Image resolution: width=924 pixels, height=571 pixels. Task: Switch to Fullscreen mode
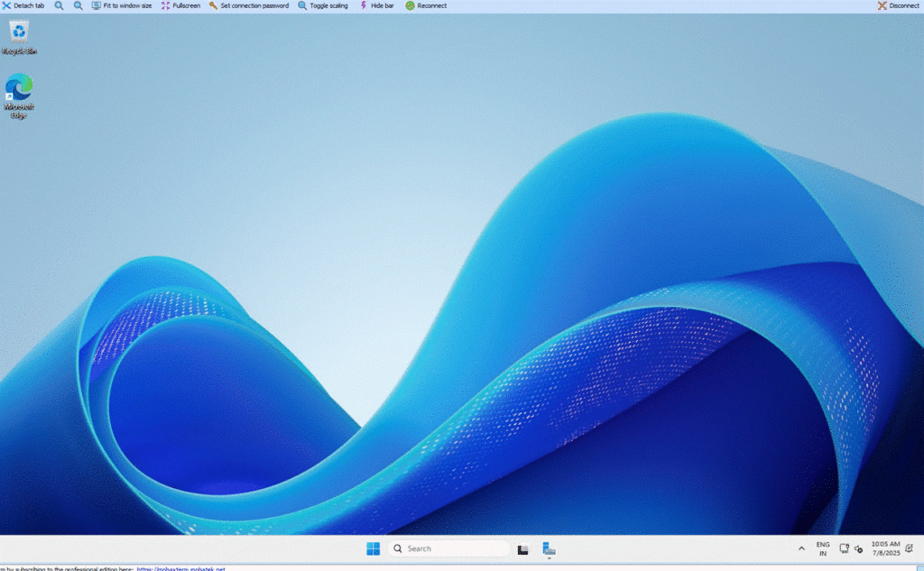coord(180,5)
